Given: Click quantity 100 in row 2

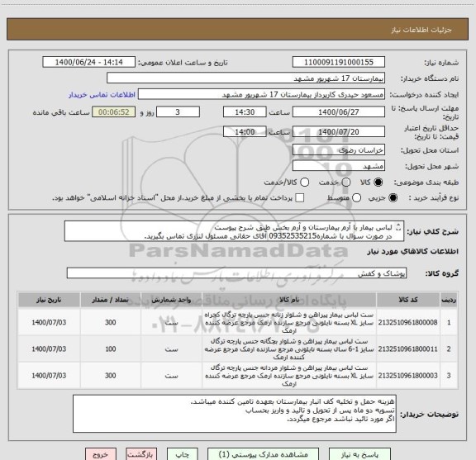Looking at the screenshot, I should 111,349.
